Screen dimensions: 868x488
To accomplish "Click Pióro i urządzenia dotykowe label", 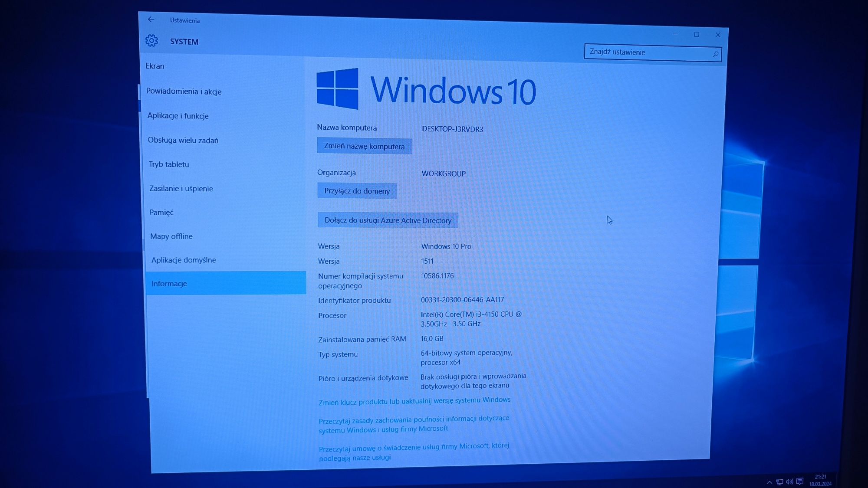I will 363,378.
